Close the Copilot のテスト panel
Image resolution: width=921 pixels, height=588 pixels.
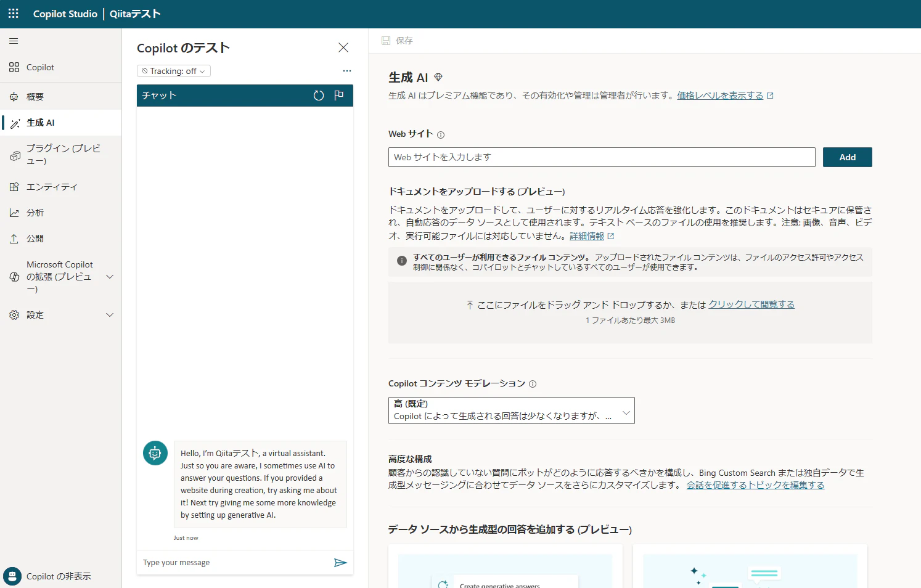[343, 47]
